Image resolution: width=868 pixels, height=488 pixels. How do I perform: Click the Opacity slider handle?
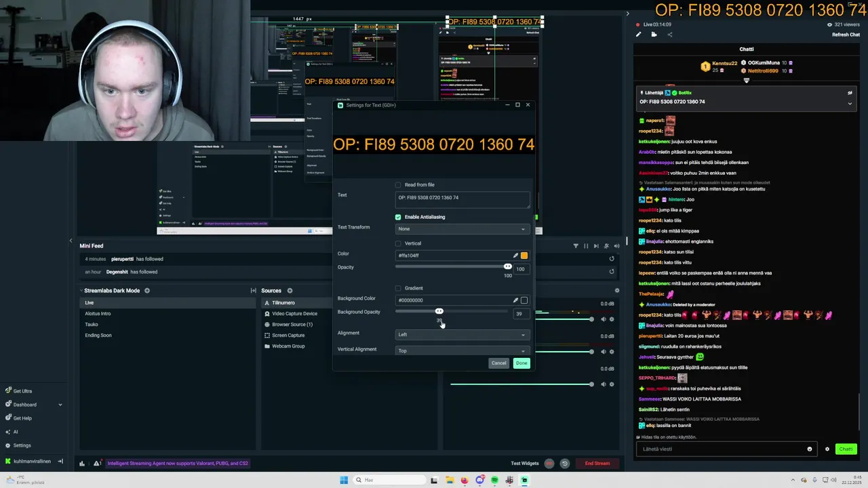coord(507,266)
